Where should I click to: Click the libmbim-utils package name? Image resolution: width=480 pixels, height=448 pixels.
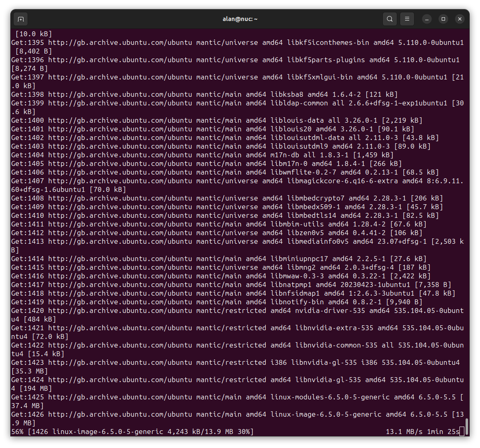(x=297, y=224)
